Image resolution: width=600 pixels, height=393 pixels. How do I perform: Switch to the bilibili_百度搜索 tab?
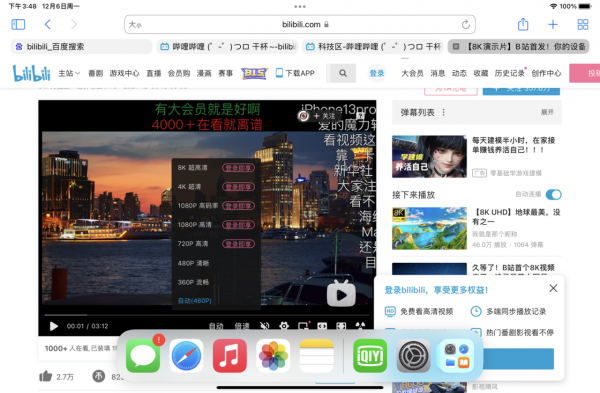tap(81, 47)
